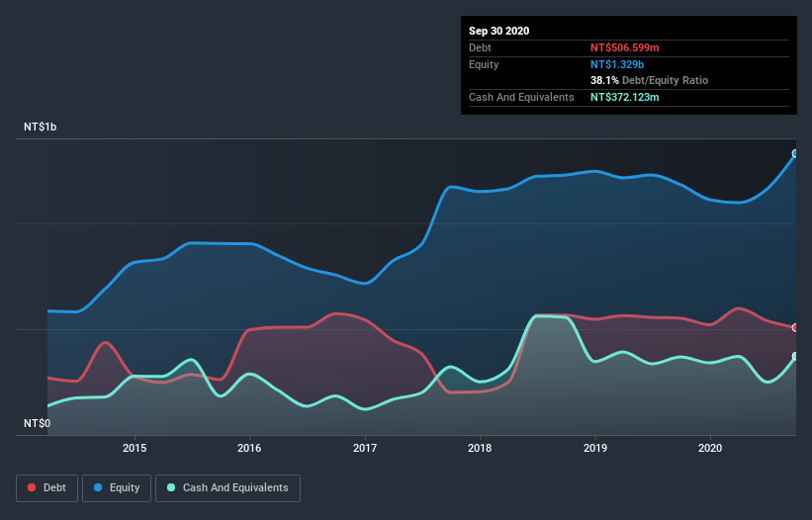Toggle Cash And Equivalents legend button
Viewport: 812px width, 520px height.
click(227, 488)
